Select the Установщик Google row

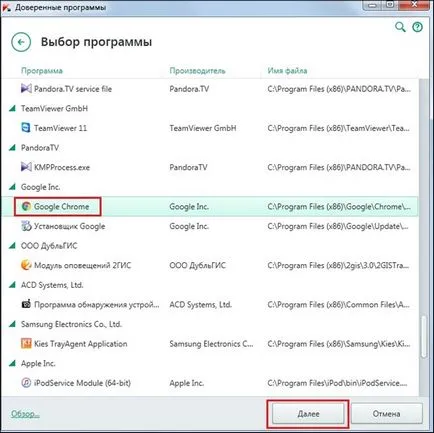click(x=209, y=226)
